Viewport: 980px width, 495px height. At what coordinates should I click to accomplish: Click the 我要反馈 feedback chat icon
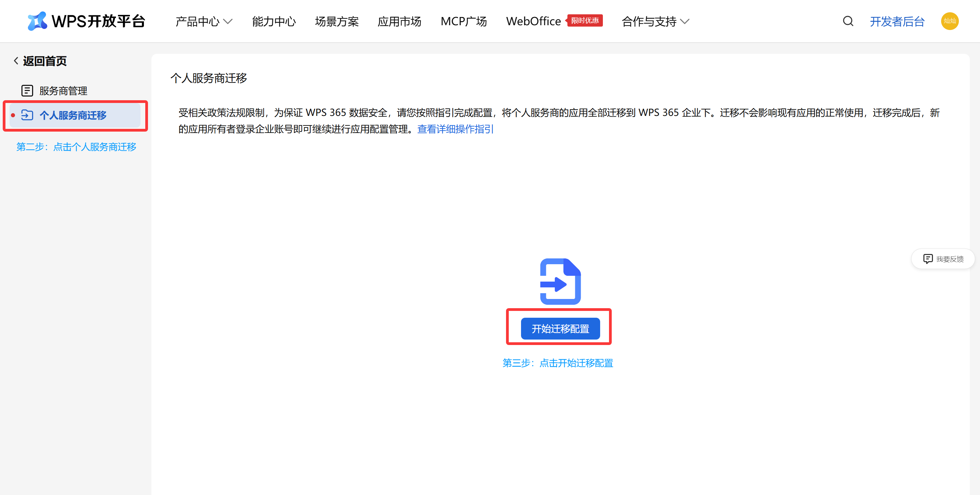(927, 259)
